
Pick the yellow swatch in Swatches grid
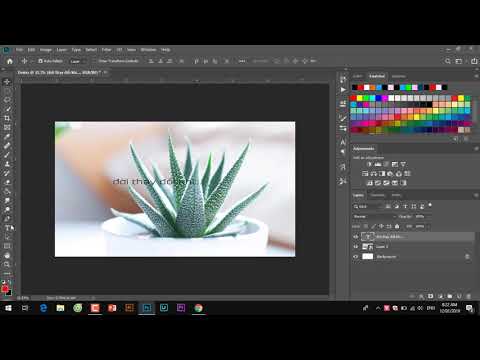[x=360, y=98]
